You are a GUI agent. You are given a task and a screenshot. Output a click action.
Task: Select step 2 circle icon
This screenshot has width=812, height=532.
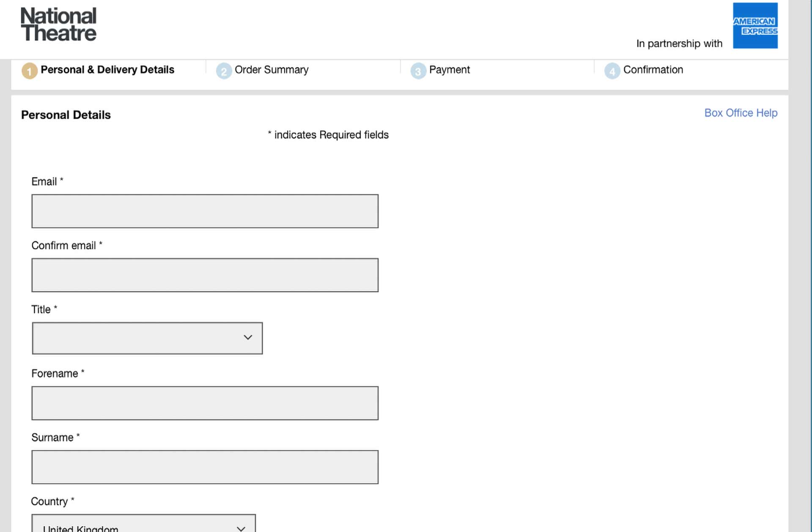[x=224, y=71]
